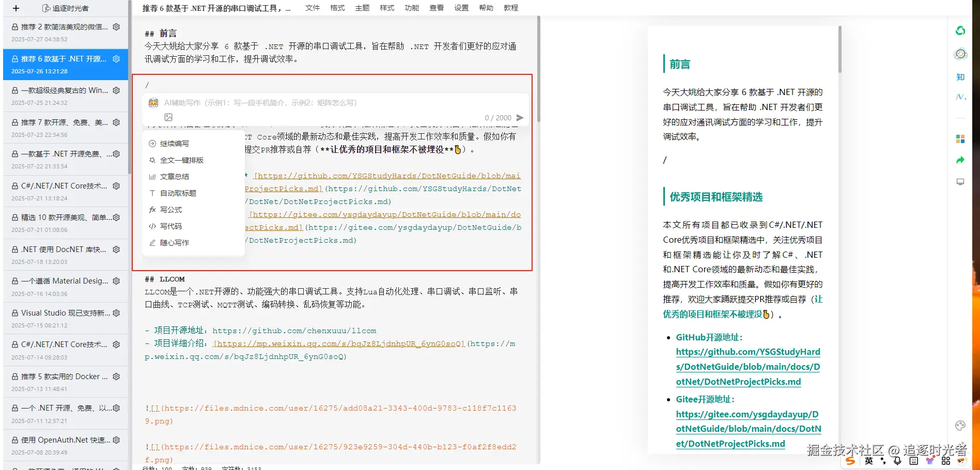Switch preview mode with the monitor icon
Screen dimensions: 980x470
click(960, 182)
